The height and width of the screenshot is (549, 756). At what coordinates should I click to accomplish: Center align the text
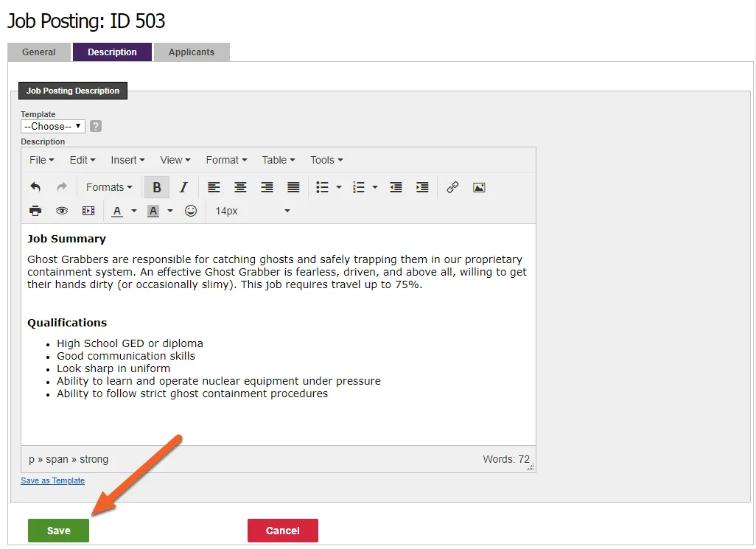[240, 187]
